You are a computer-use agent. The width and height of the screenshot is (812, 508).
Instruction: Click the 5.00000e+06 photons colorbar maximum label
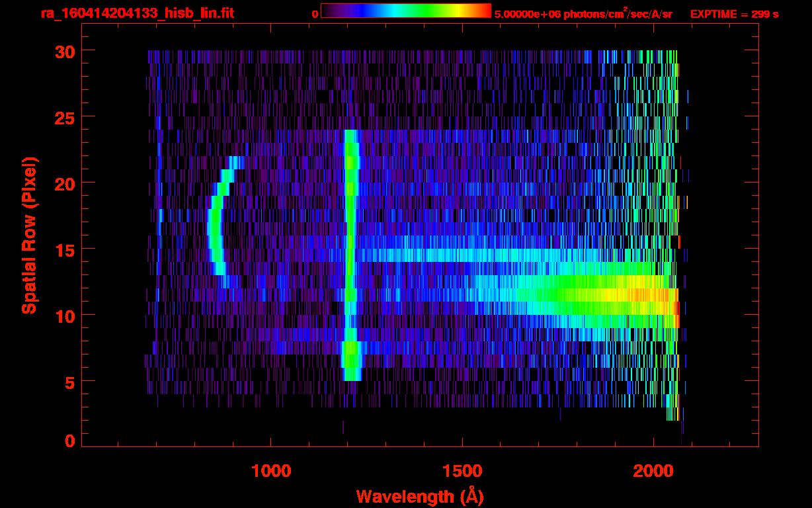coord(583,14)
